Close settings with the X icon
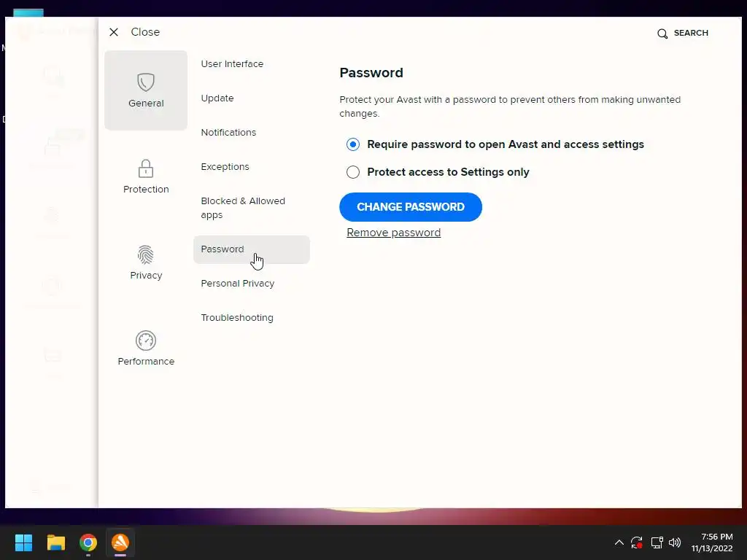This screenshot has width=747, height=560. (x=113, y=32)
